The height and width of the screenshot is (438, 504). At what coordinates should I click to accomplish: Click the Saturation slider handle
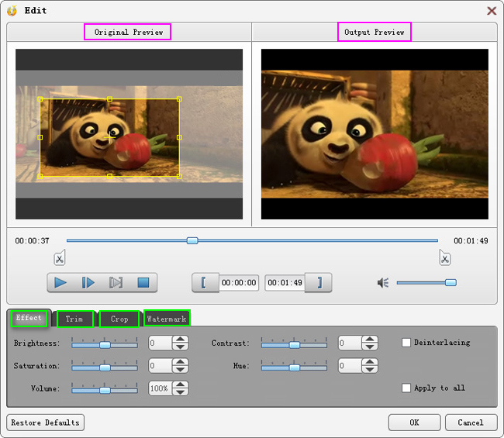(105, 367)
